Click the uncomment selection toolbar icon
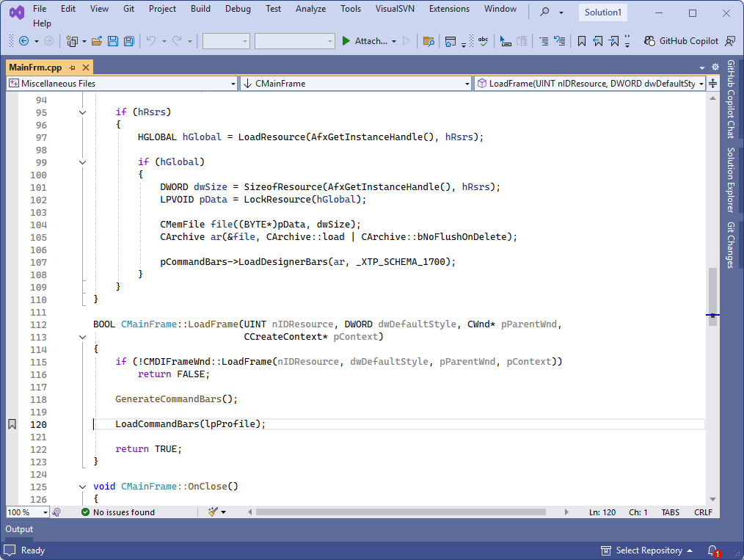 tap(560, 41)
